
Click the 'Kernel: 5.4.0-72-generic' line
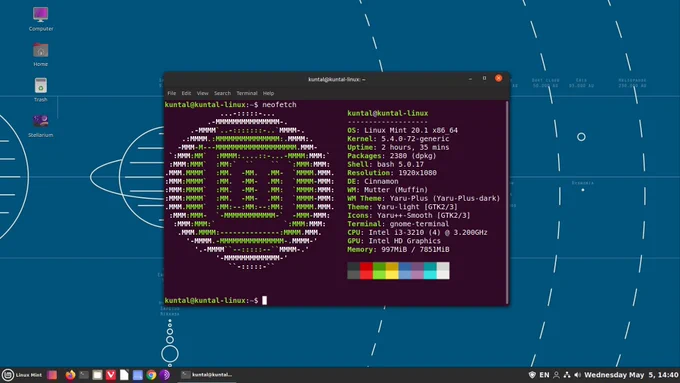tap(398, 139)
